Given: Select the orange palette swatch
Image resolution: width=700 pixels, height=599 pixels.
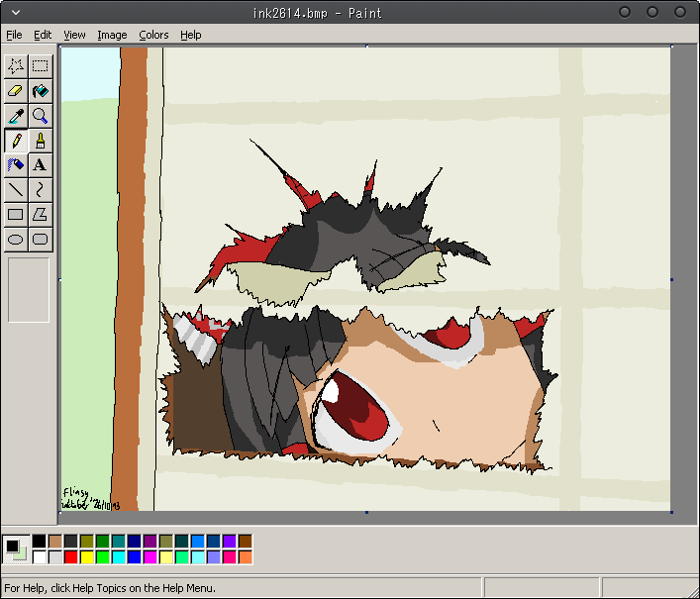Looking at the screenshot, I should coord(246,557).
